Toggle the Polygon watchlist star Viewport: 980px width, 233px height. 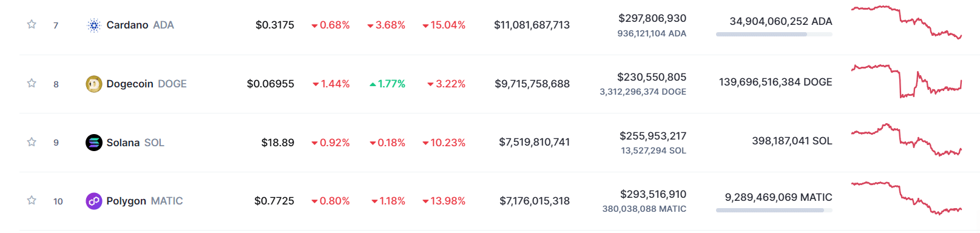pyautogui.click(x=32, y=200)
